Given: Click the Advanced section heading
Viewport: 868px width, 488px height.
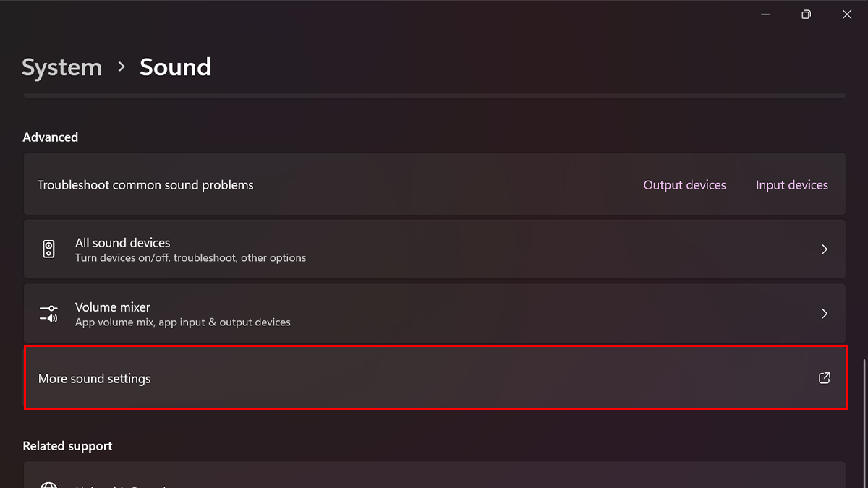Looking at the screenshot, I should [50, 137].
